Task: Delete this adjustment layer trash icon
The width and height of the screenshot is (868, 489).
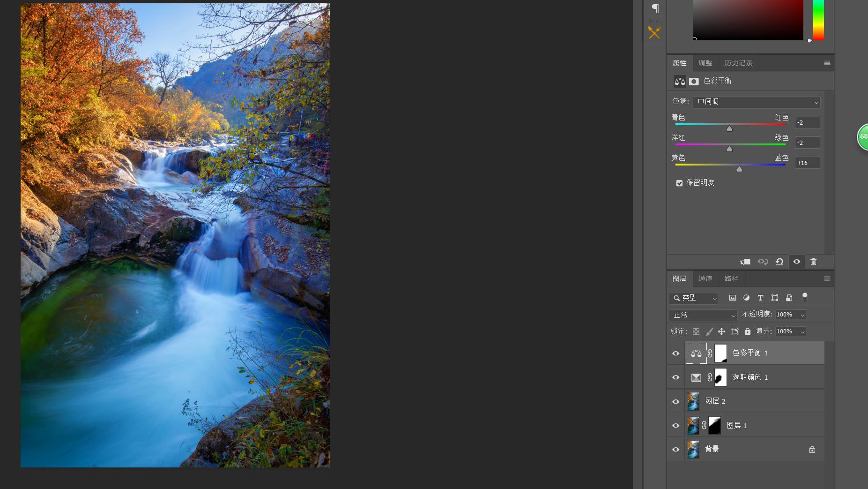Action: click(x=814, y=262)
